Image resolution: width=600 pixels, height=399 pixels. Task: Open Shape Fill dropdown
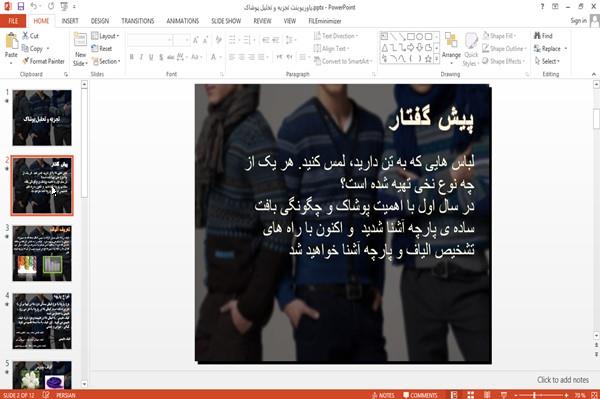click(499, 36)
